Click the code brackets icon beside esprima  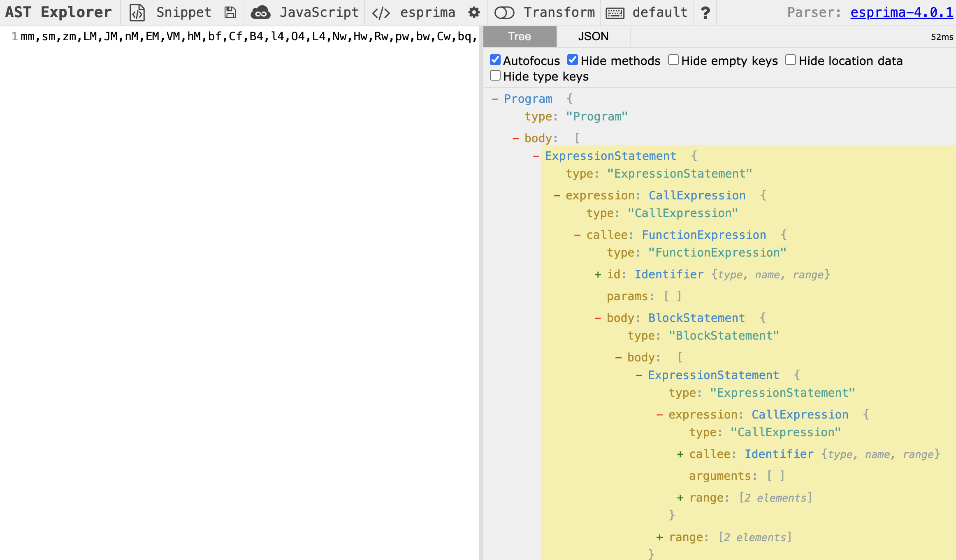point(381,13)
